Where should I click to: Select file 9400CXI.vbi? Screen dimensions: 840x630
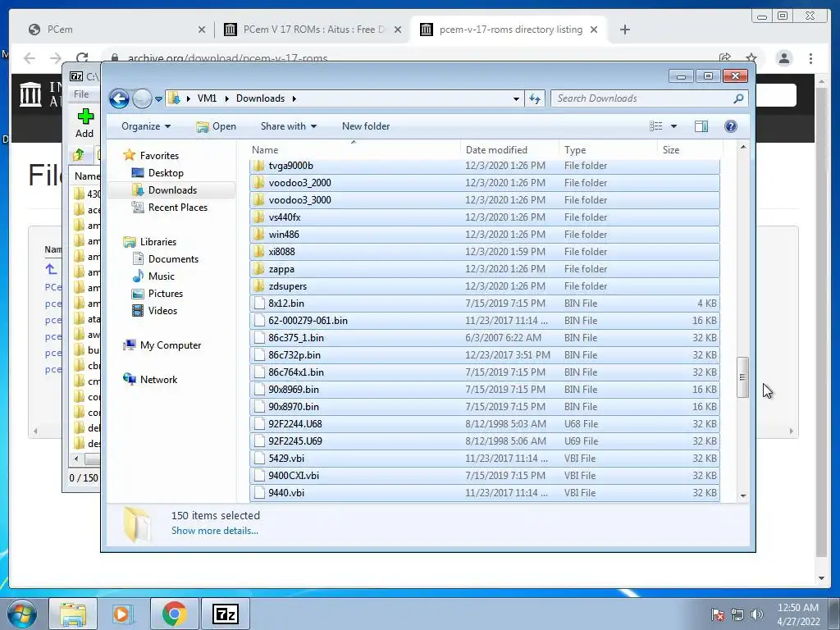coord(484,476)
